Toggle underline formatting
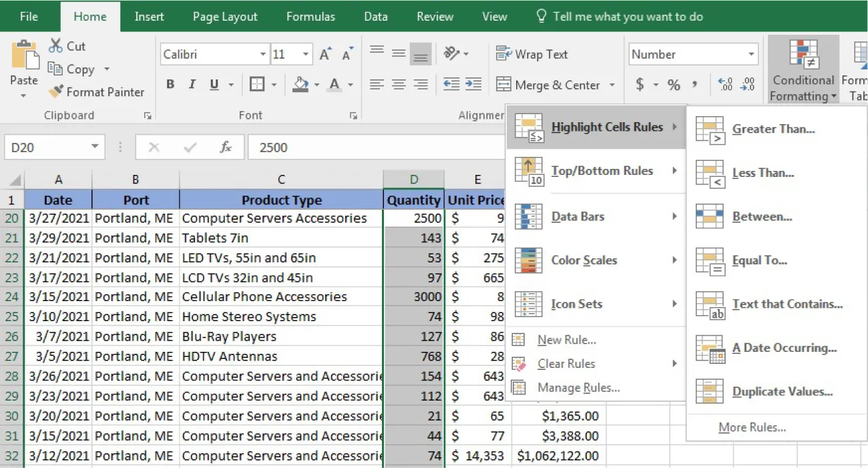The height and width of the screenshot is (468, 868). pos(214,84)
